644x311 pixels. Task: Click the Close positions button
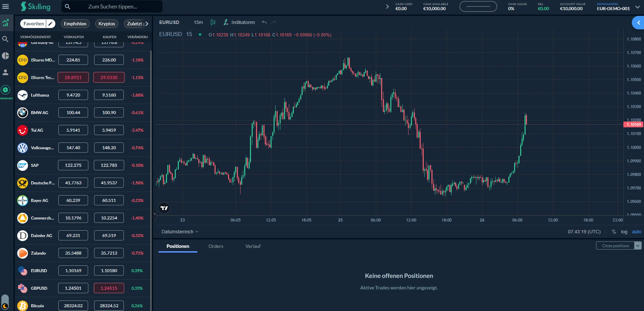615,245
